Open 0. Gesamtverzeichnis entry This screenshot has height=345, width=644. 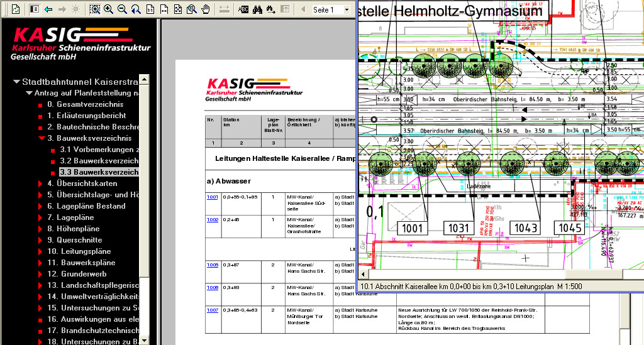(x=85, y=104)
